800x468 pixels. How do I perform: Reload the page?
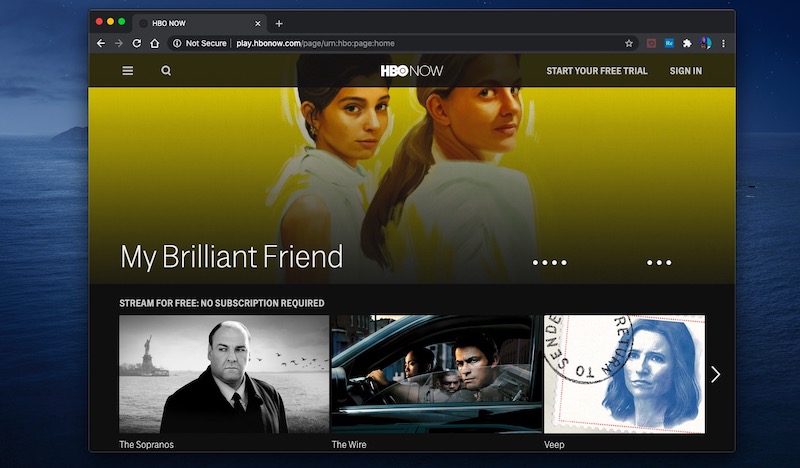click(x=137, y=43)
